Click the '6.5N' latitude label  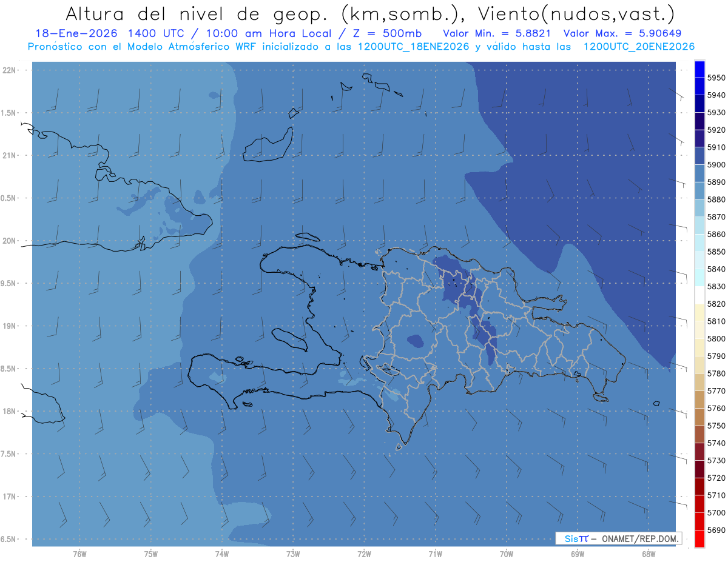[8, 540]
